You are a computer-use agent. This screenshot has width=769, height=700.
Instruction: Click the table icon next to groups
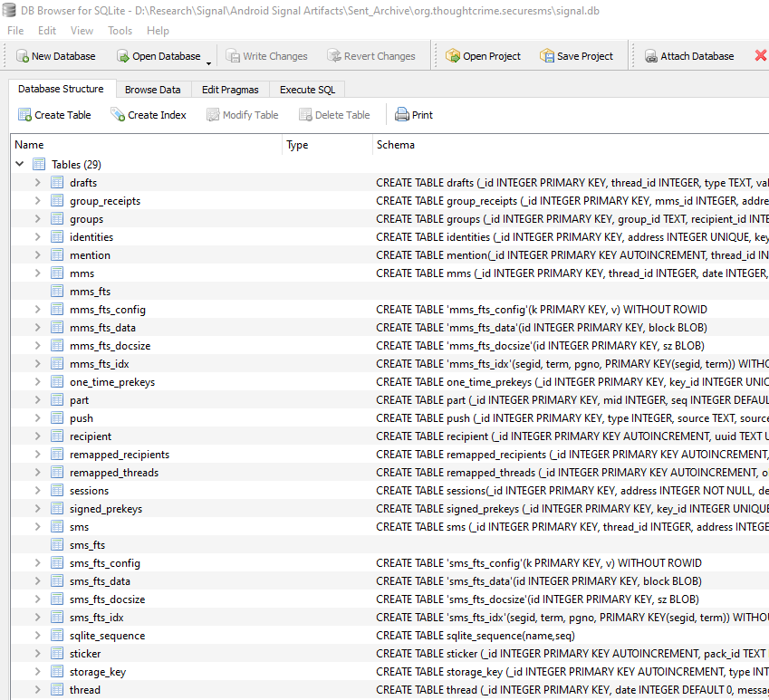pos(57,218)
